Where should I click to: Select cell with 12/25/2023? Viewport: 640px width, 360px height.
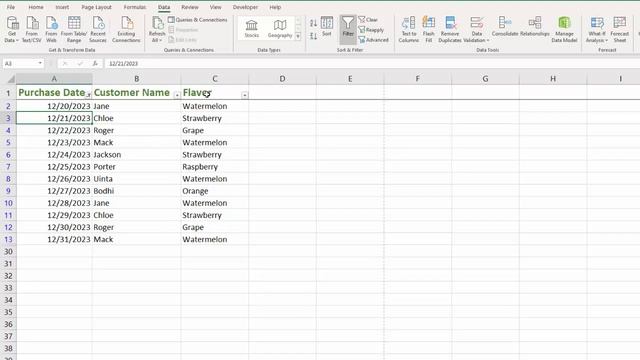point(54,167)
